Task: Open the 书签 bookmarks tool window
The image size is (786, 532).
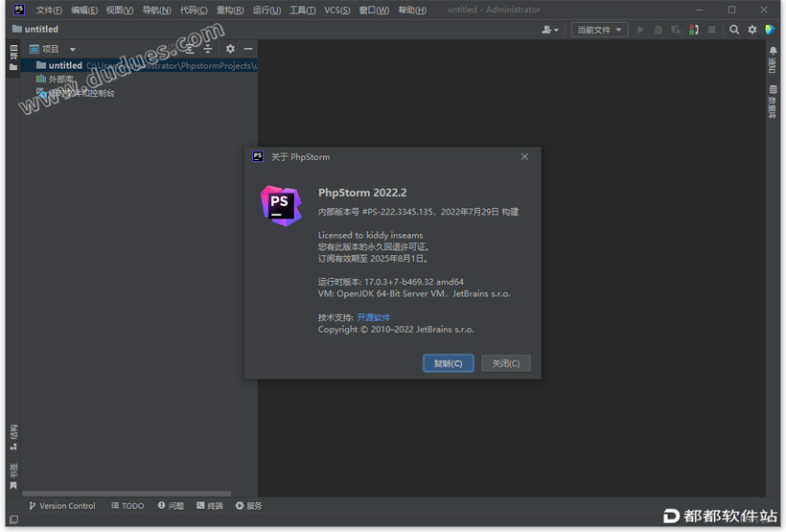Action: [x=13, y=475]
